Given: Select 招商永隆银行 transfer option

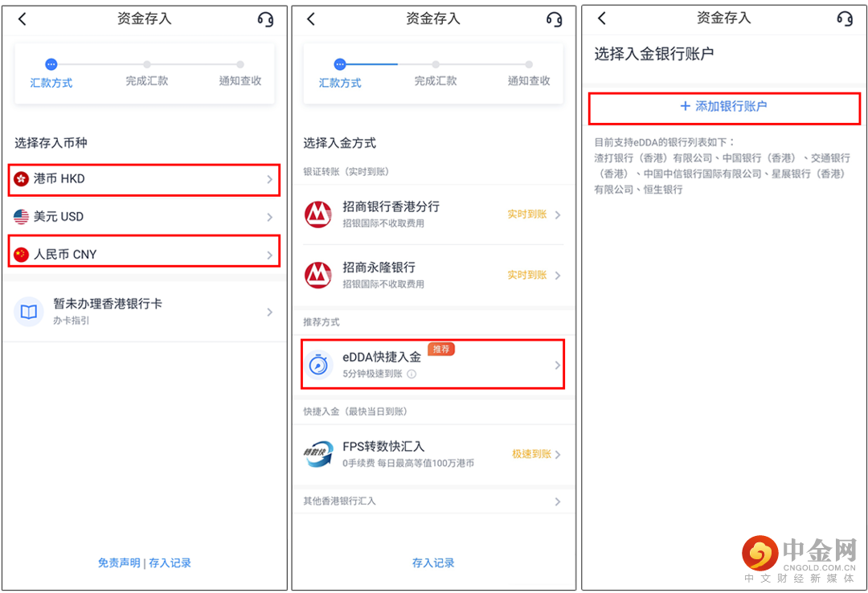Looking at the screenshot, I should 433,276.
